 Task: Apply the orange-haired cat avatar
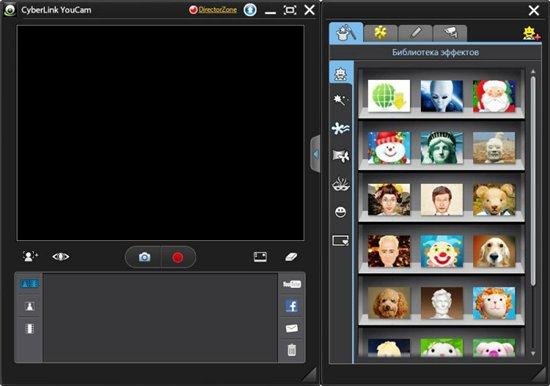click(x=494, y=303)
